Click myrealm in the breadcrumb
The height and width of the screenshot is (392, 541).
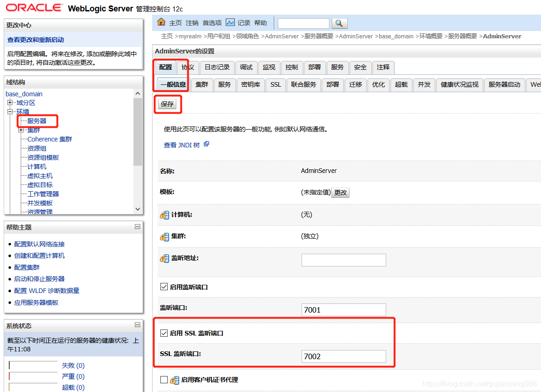(x=190, y=37)
